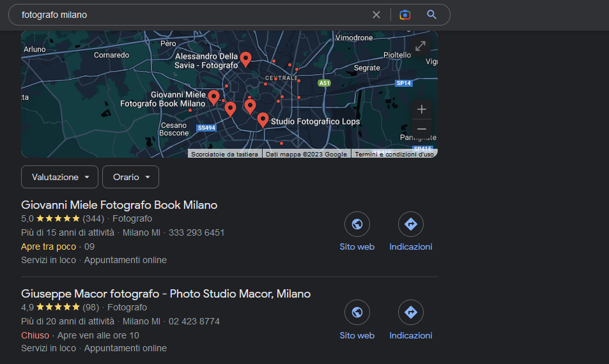The height and width of the screenshot is (364, 609).
Task: Open website icon for Giovanni Miele
Action: (x=357, y=224)
